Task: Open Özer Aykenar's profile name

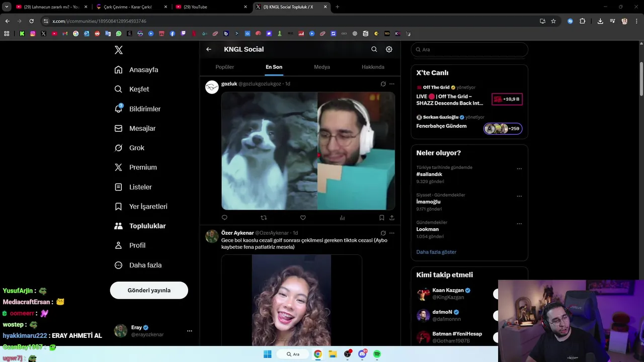Action: pos(237,233)
